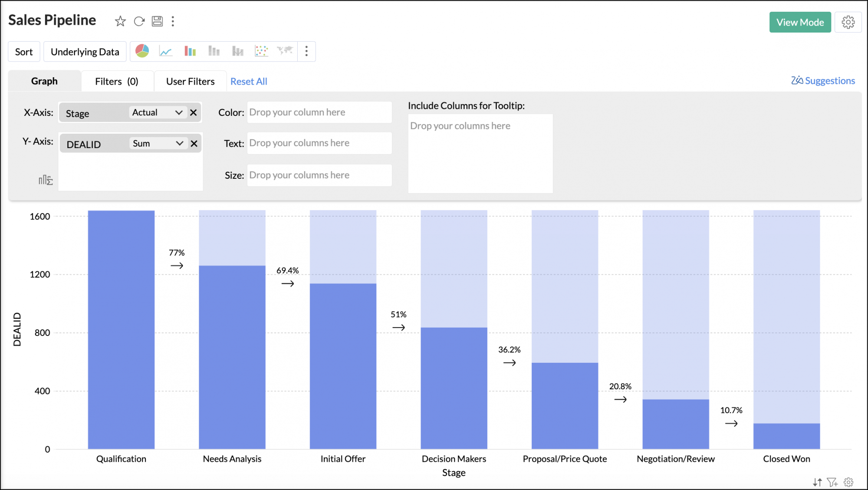
Task: Add a filter from the chart footer
Action: 833,482
